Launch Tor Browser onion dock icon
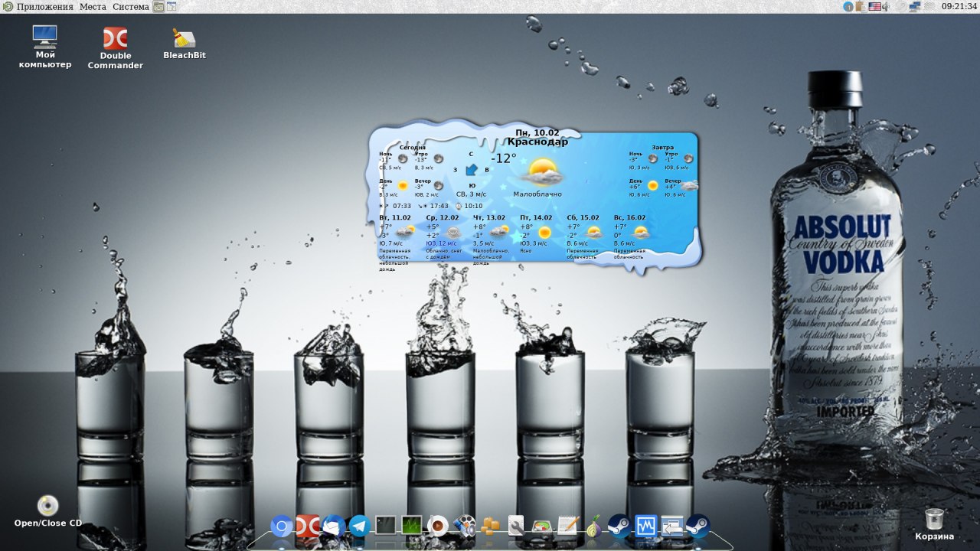Viewport: 980px width, 551px height. coord(593,526)
